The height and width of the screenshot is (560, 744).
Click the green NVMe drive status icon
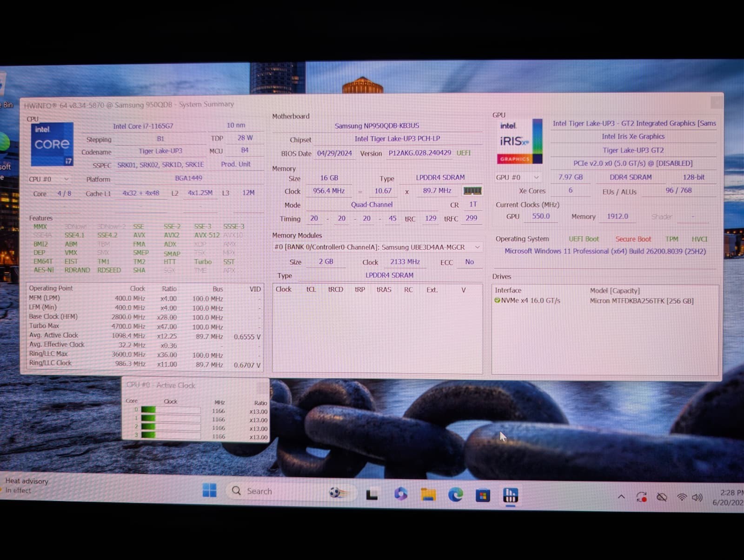497,300
